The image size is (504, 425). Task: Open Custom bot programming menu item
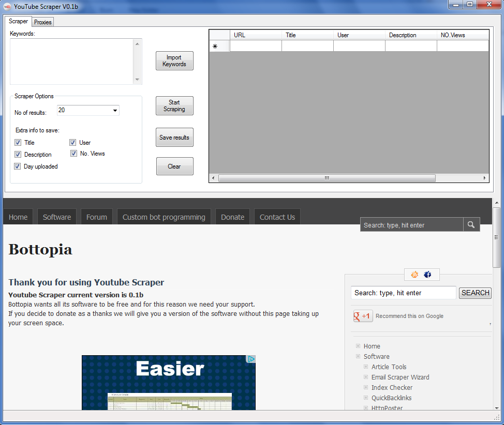[164, 217]
